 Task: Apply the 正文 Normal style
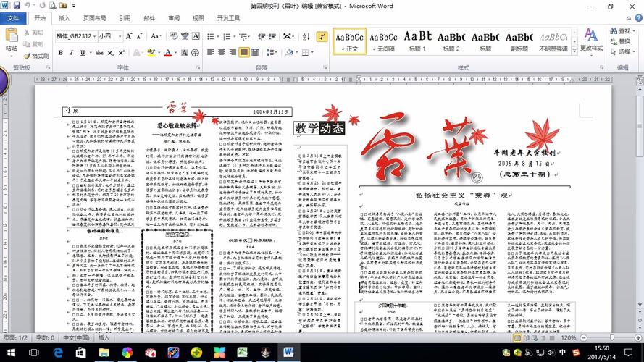349,41
